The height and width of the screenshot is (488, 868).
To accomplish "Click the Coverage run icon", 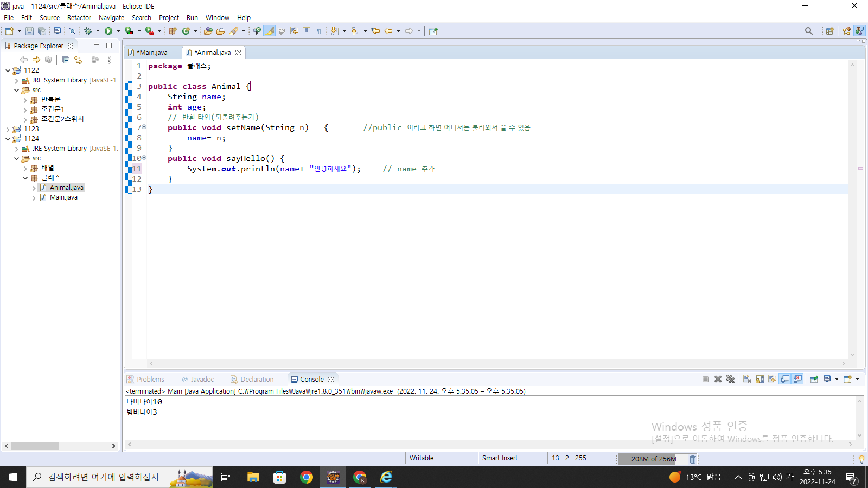I will coord(129,31).
